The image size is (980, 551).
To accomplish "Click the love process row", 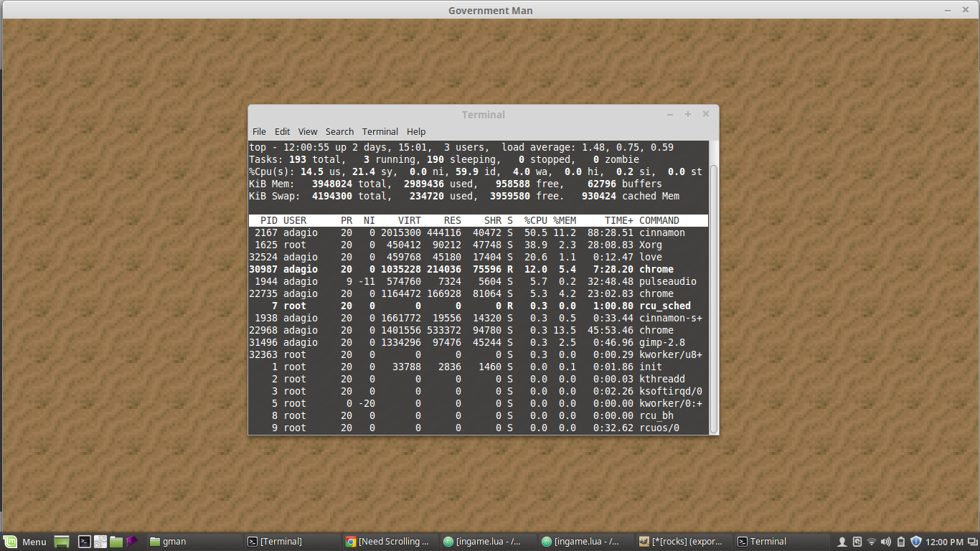I will pos(479,257).
